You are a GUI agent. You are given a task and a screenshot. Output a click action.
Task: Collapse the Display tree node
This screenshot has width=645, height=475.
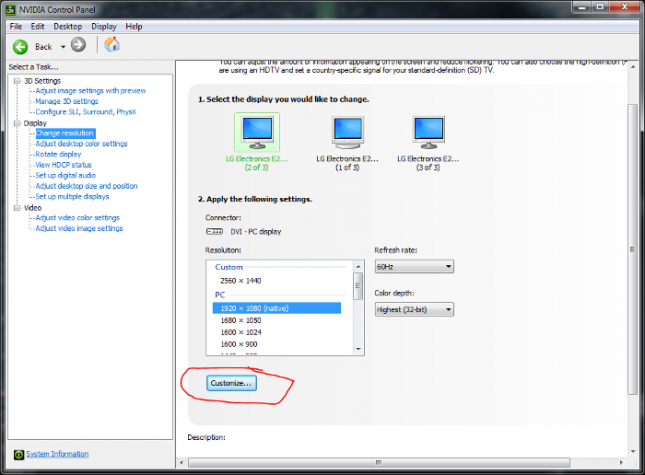[17, 123]
